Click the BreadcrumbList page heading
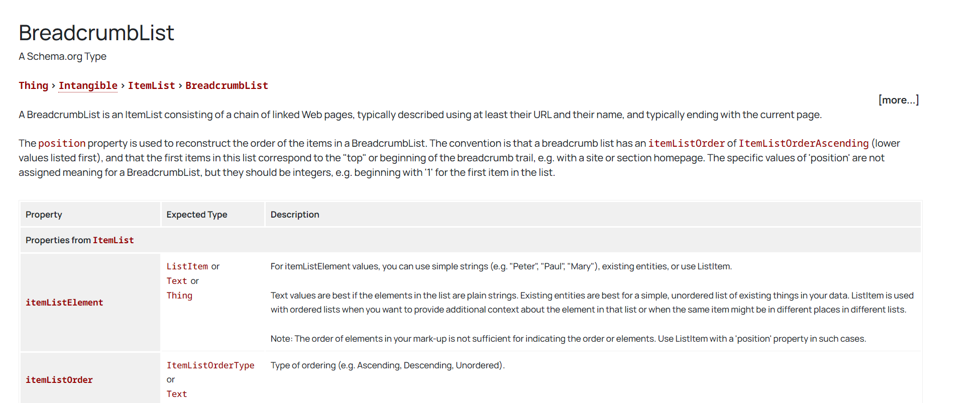 click(96, 33)
